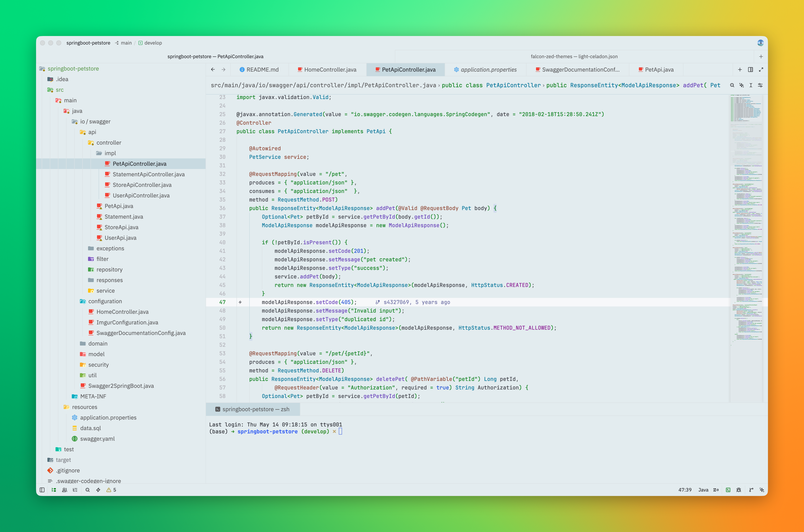Click the split pane icon
Screen dimensions: 804x532
pyautogui.click(x=750, y=70)
